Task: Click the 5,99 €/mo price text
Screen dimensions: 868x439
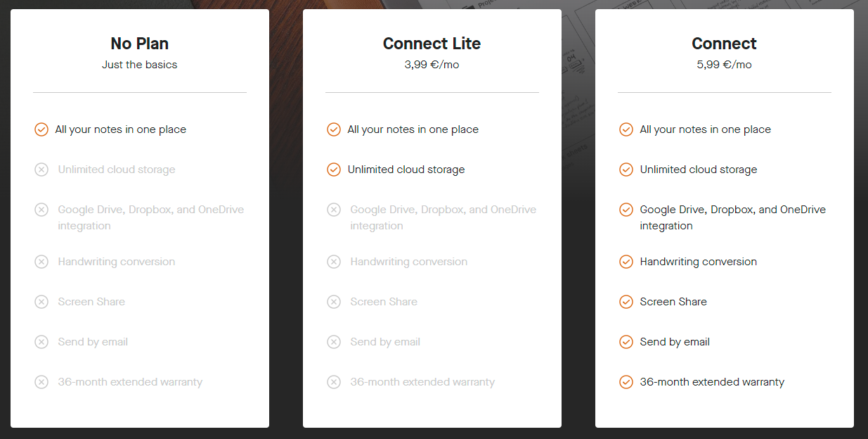Action: [x=725, y=65]
